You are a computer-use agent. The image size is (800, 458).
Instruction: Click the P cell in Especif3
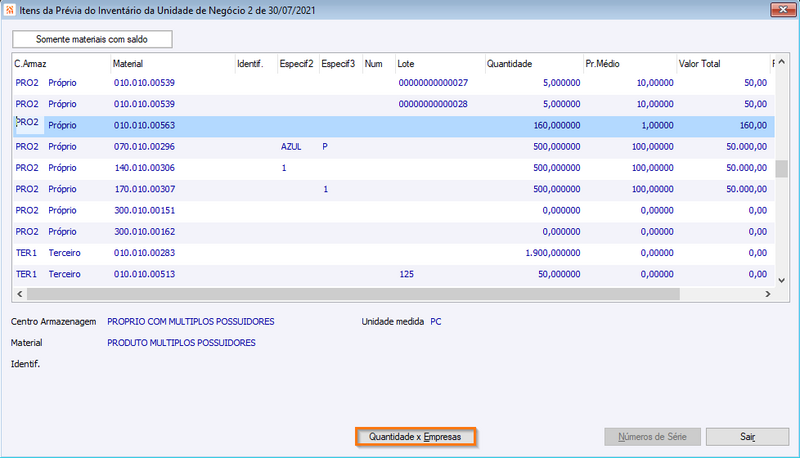[325, 147]
